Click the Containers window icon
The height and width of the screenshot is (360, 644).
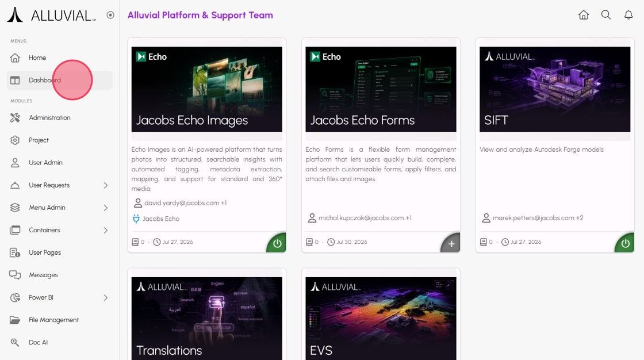click(15, 230)
